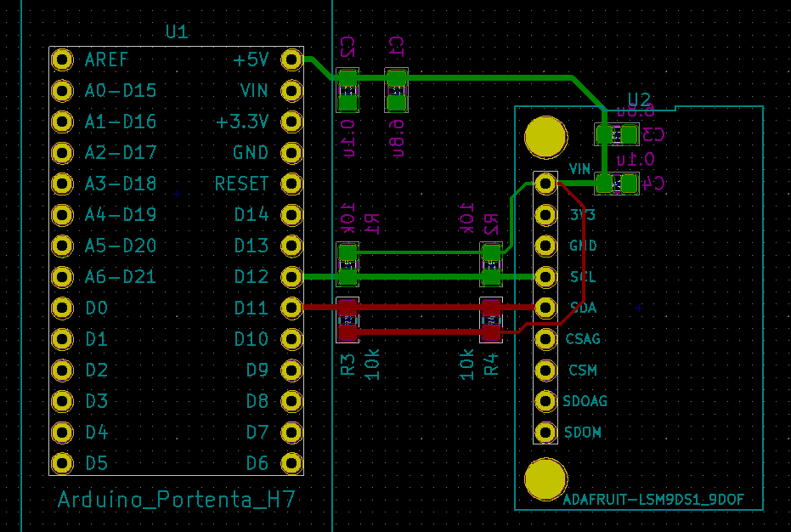This screenshot has width=791, height=532.
Task: Select the C1 0.68u capacitor
Action: [x=398, y=89]
